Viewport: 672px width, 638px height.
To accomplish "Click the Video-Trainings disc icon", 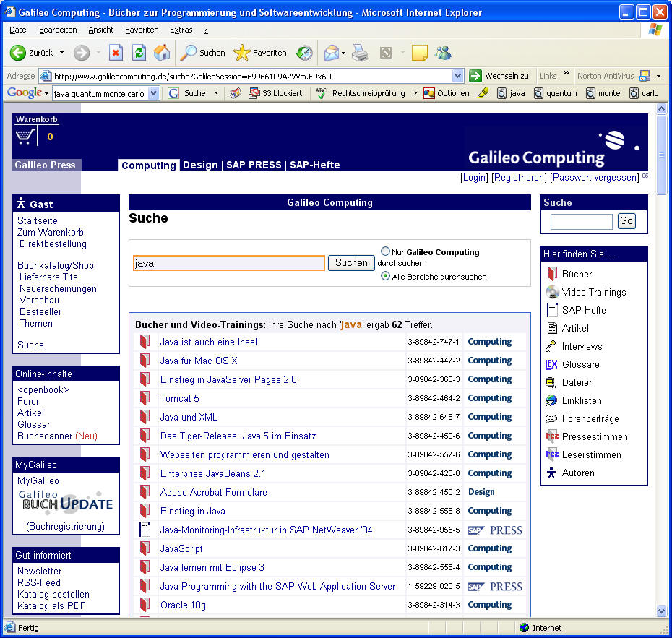I will [552, 292].
